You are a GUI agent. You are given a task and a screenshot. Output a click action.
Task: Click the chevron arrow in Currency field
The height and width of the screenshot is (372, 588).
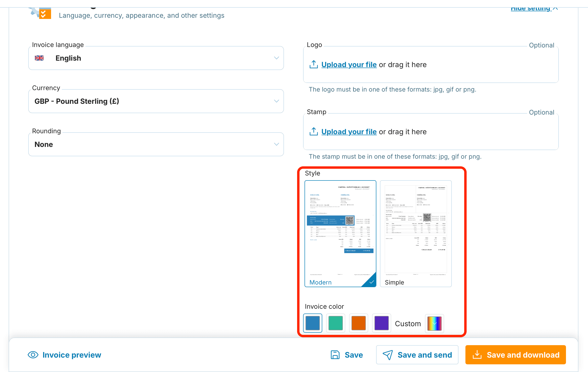tap(277, 101)
